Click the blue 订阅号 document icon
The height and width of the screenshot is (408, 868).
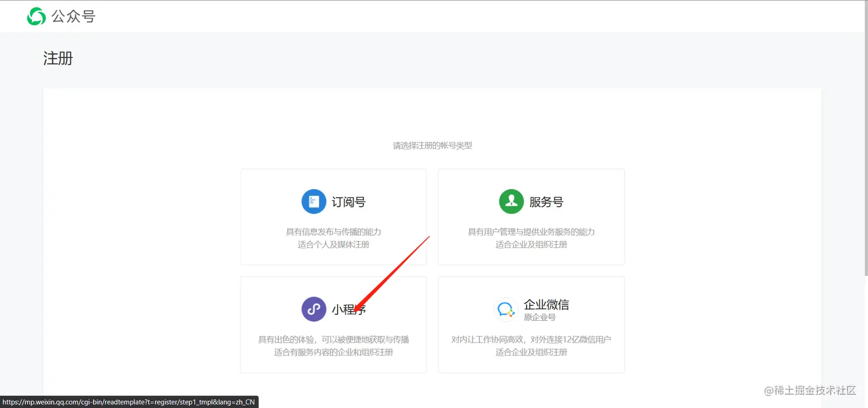click(313, 202)
